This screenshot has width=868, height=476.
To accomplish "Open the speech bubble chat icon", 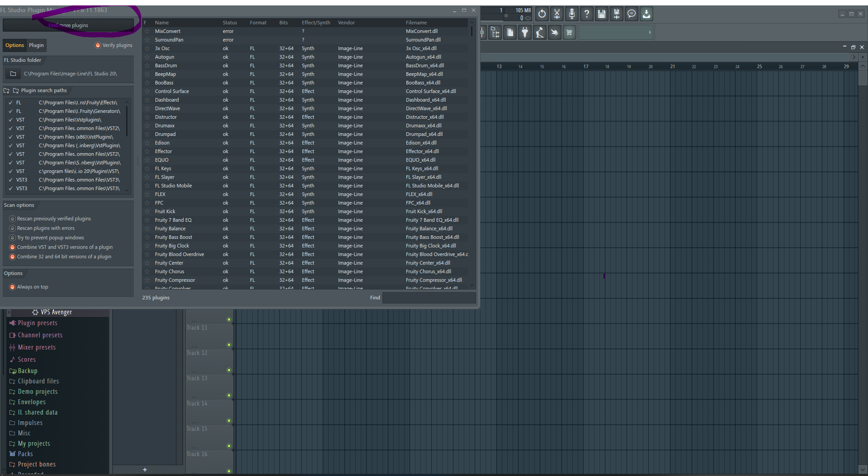I will (x=632, y=14).
